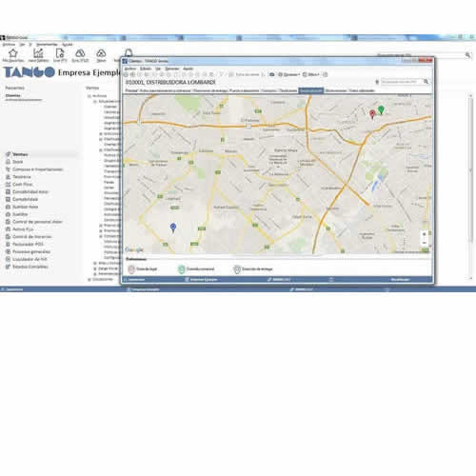Click the green legend marker icon
This screenshot has width=476, height=476.
181,269
